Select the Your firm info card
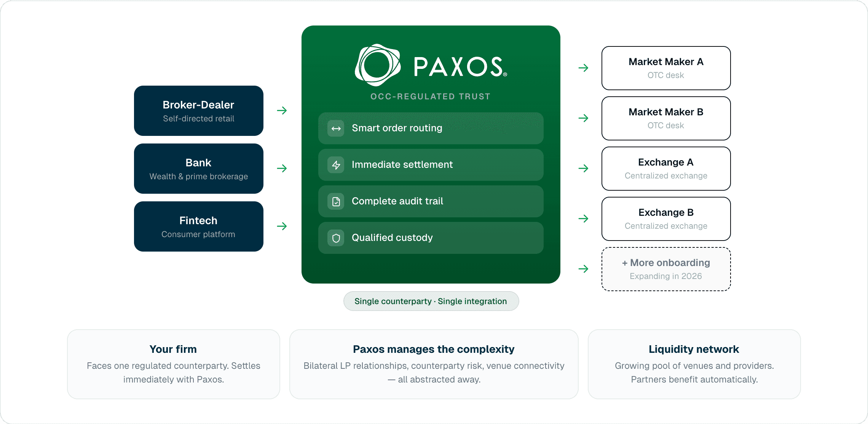This screenshot has width=868, height=424. 174,364
